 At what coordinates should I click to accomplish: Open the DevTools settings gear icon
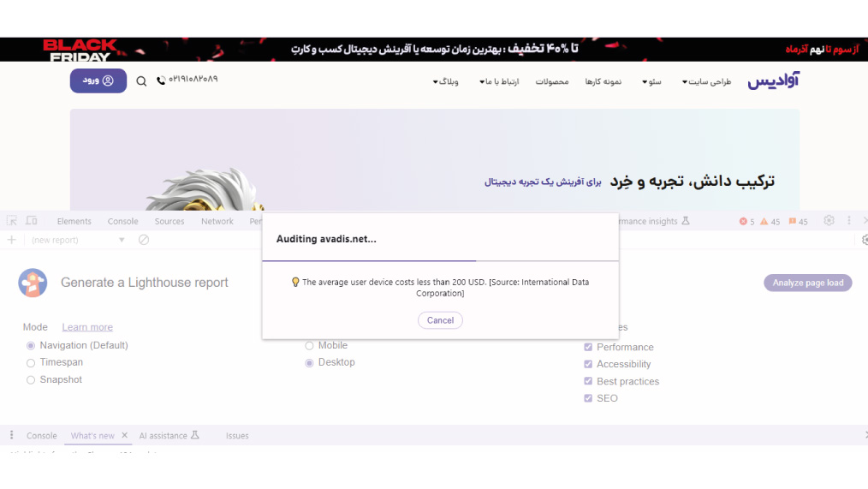tap(829, 220)
